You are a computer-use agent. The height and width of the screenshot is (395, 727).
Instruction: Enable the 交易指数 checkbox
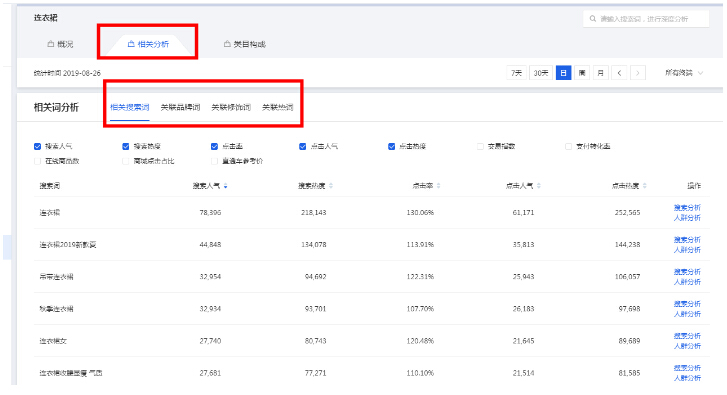480,147
